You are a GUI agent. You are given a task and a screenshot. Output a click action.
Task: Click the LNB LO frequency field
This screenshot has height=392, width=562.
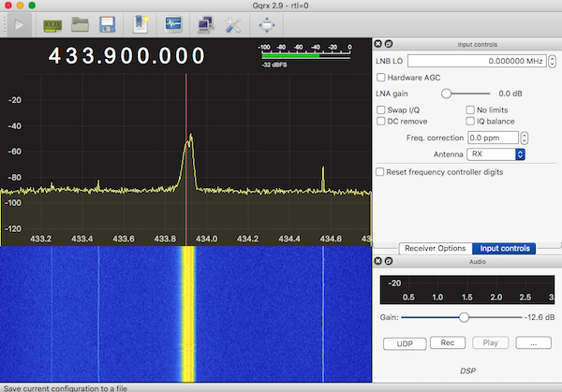click(477, 61)
